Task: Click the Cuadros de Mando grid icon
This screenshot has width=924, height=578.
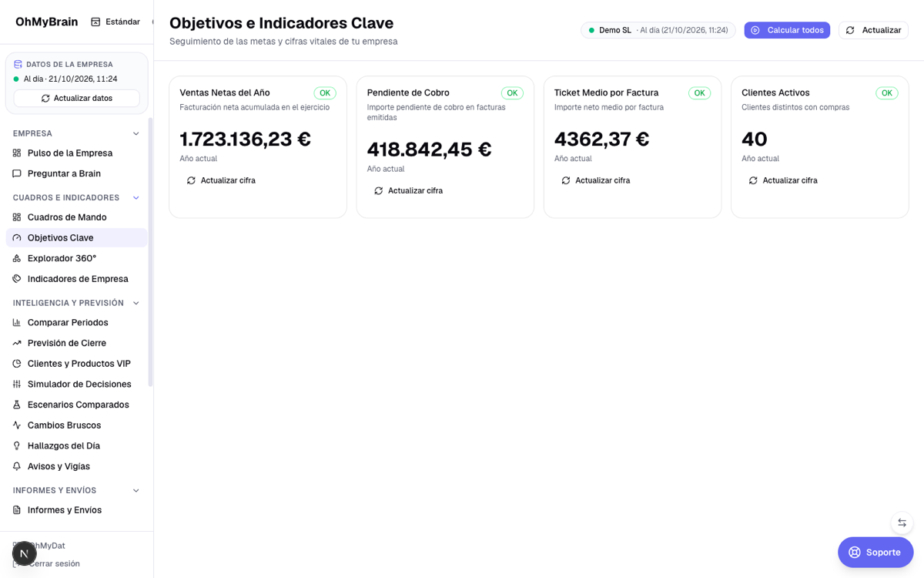Action: tap(17, 217)
